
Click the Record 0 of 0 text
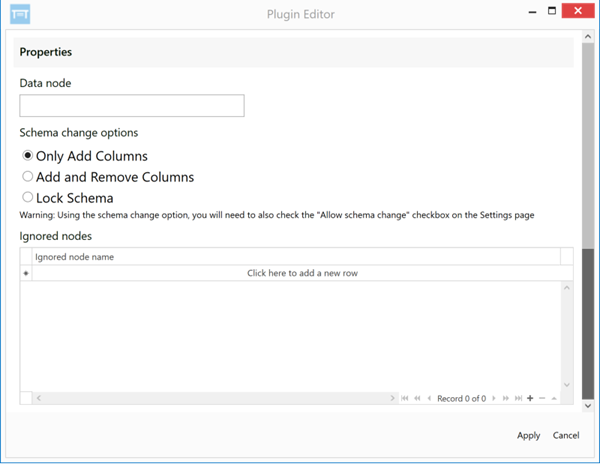click(461, 399)
